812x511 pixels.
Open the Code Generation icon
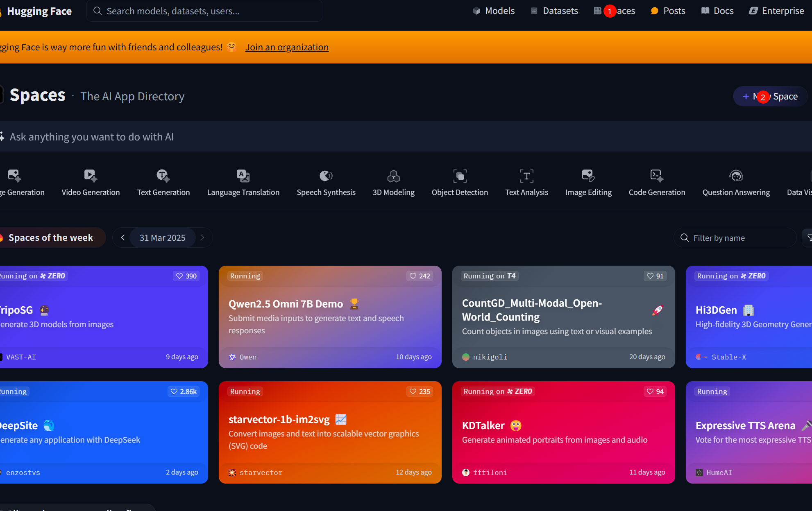click(657, 176)
